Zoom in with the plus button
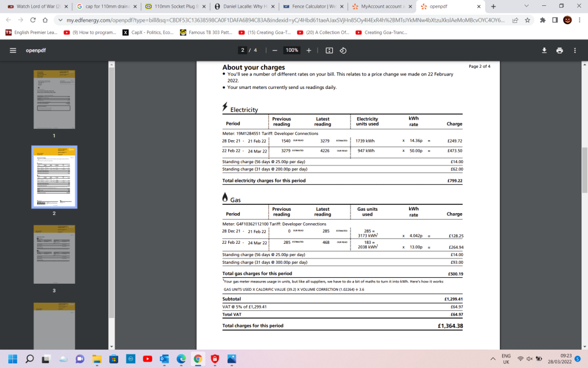The image size is (588, 368). (309, 50)
